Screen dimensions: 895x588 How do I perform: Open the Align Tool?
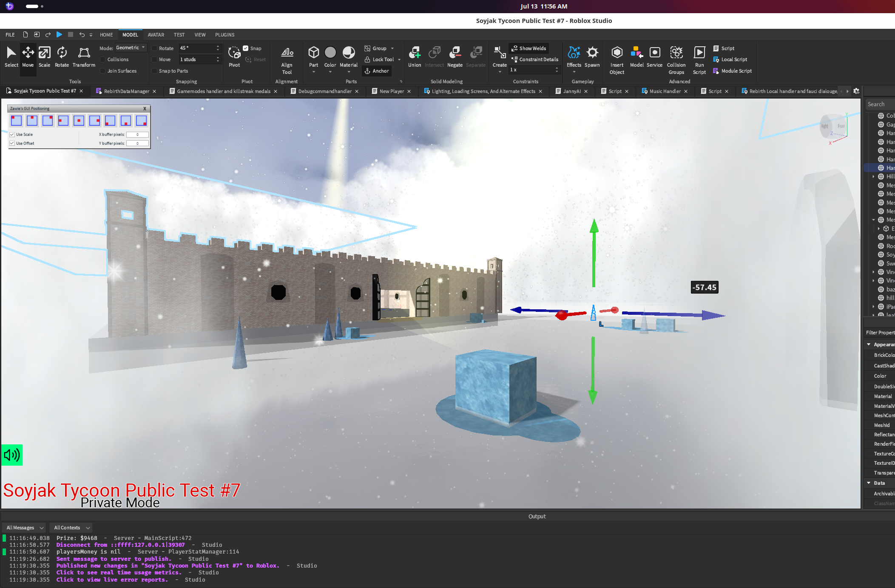pos(287,60)
